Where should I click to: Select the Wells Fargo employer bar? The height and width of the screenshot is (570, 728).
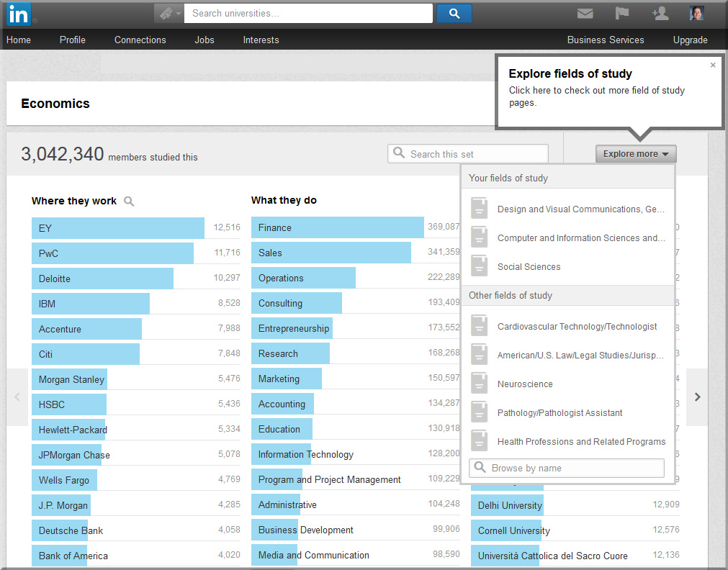[x=64, y=480]
